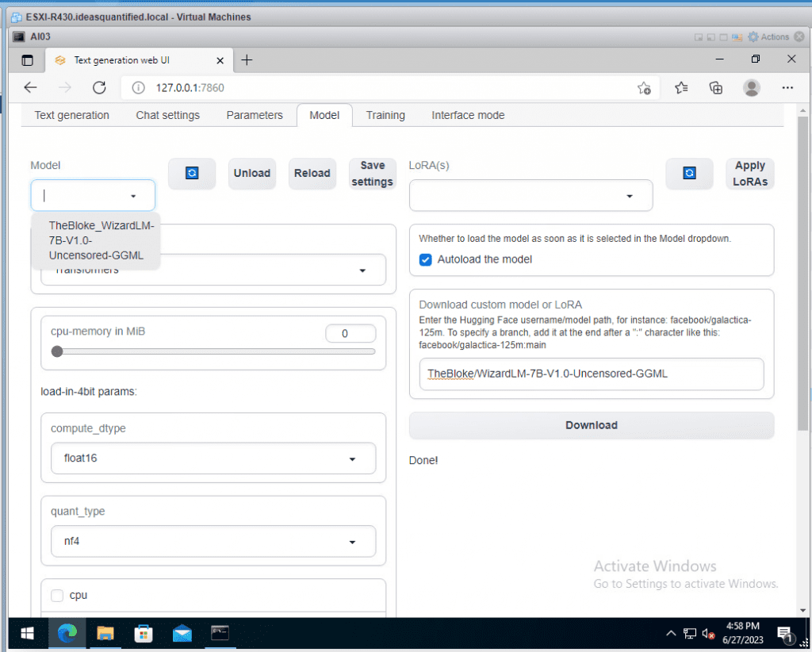The width and height of the screenshot is (812, 652).
Task: Go to the Parameters tab
Action: [x=255, y=115]
